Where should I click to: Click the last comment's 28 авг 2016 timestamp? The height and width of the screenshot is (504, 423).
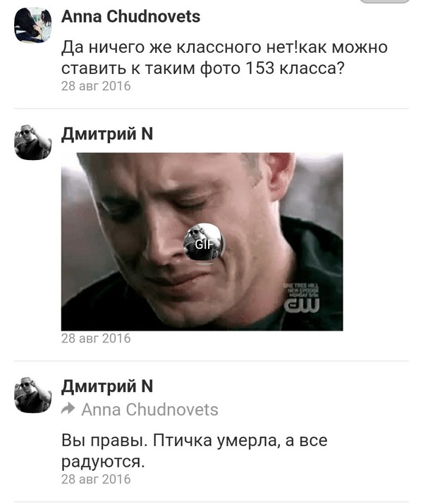pyautogui.click(x=96, y=479)
